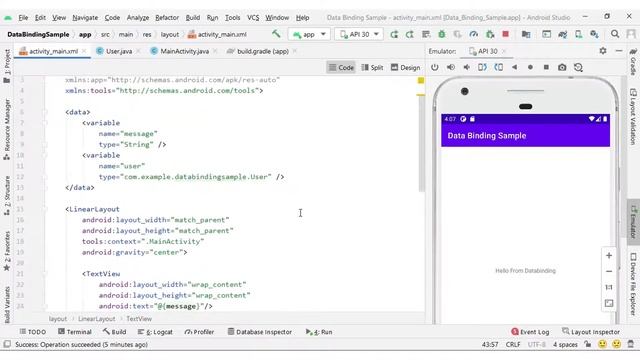
Task: Open the Profiler tool window
Action: pyautogui.click(x=199, y=332)
